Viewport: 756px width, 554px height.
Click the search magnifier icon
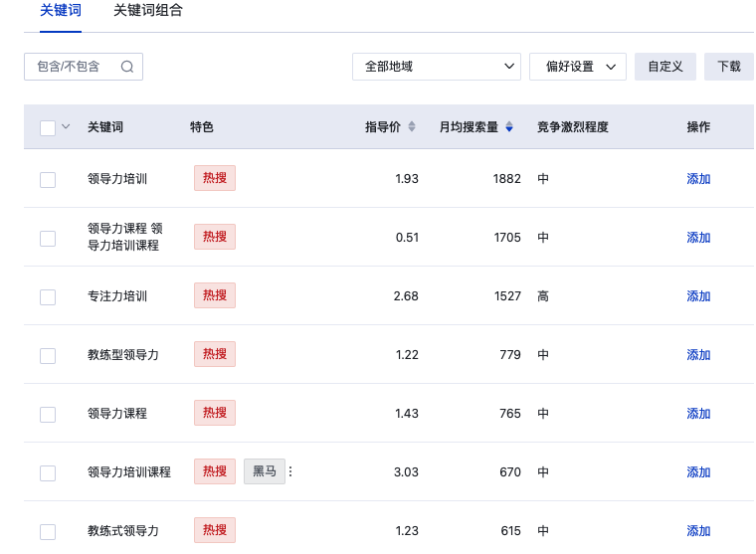(x=127, y=67)
